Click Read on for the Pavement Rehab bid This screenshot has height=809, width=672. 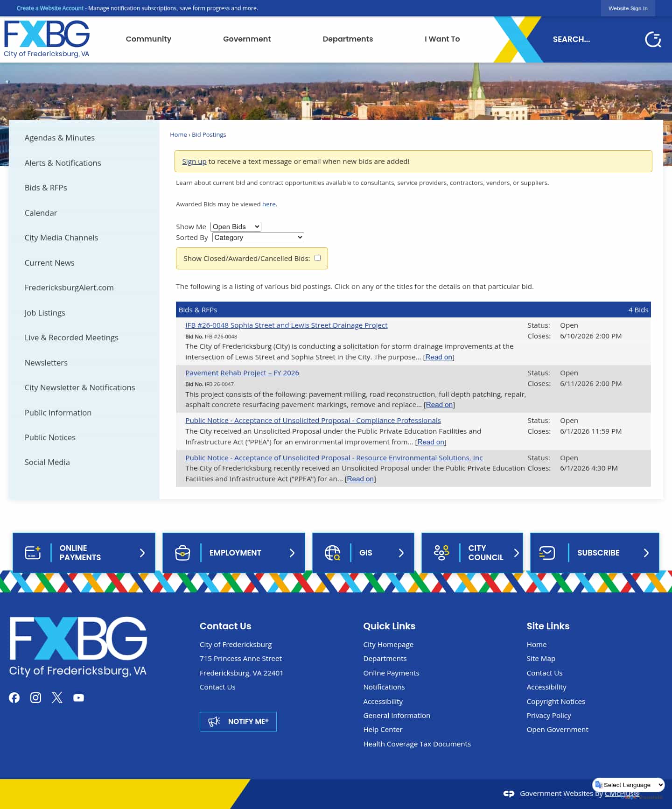pos(439,405)
